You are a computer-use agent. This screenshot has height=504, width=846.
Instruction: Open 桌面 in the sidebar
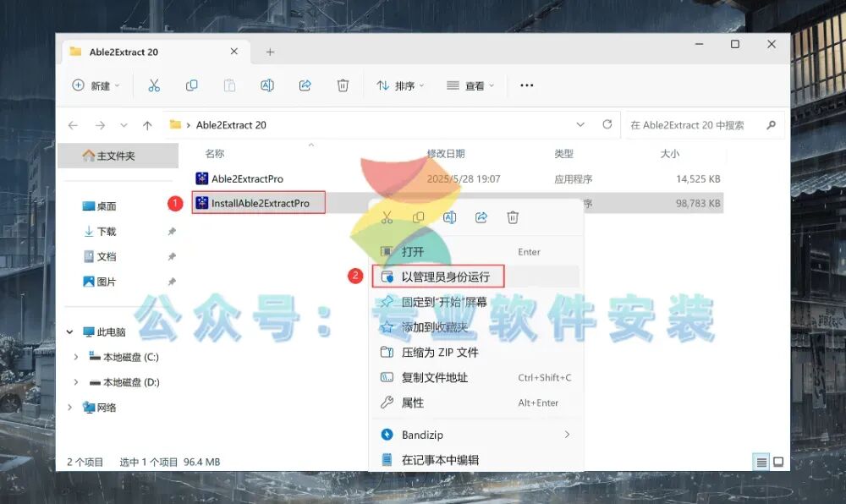pos(99,205)
